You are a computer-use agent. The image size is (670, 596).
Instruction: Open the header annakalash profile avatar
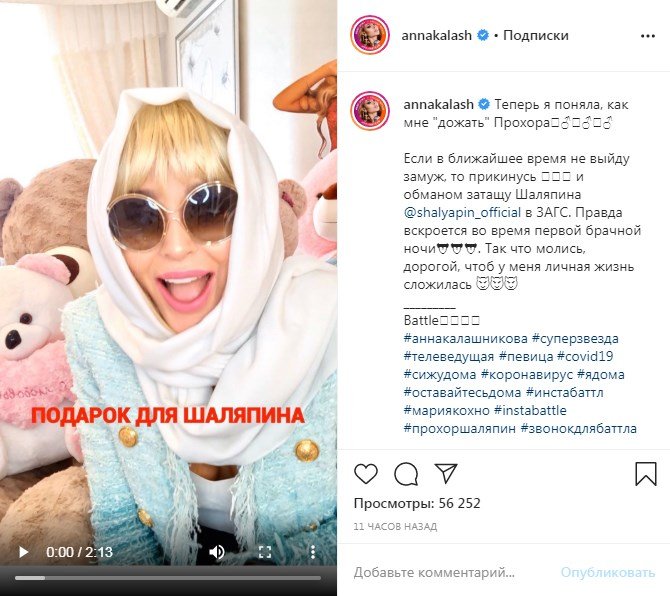pyautogui.click(x=370, y=35)
